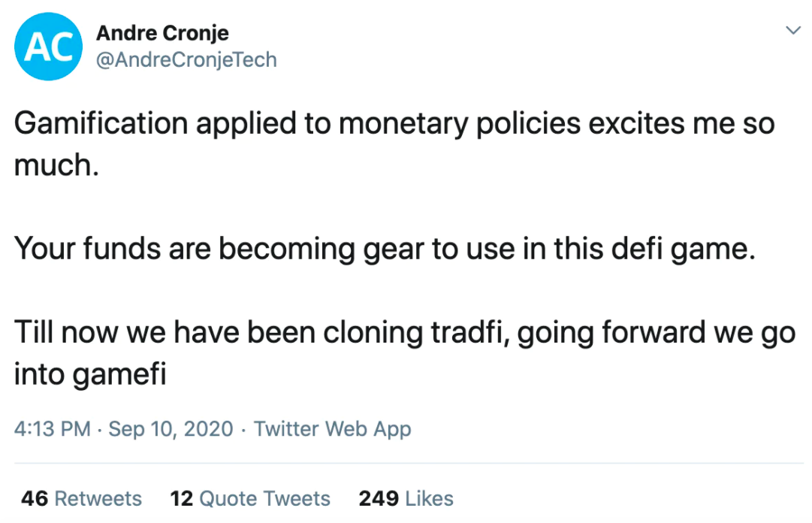Click the bold number 46 beside Retweets
The image size is (812, 523).
(x=35, y=498)
